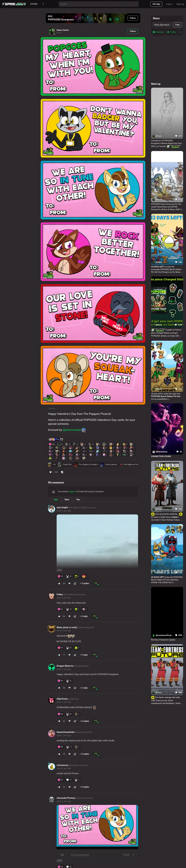186x868 pixels.
Task: Open more share options ellipsis
Action: [x=180, y=32]
